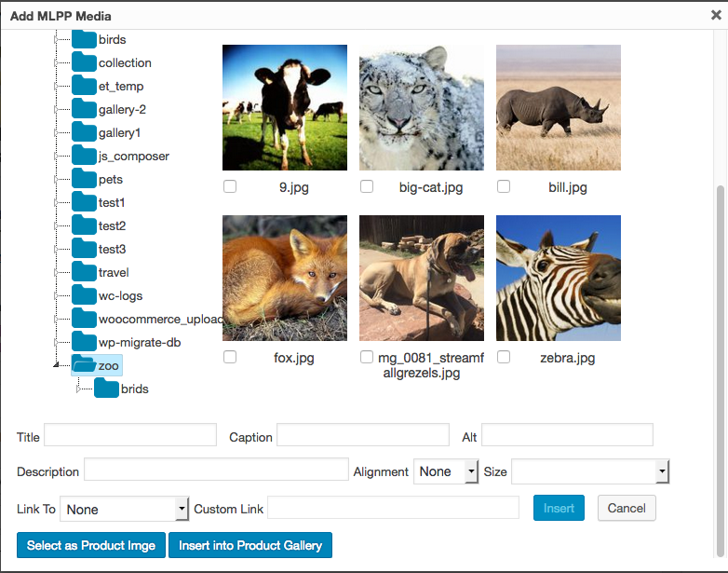
Task: Select the test2 folder in tree
Action: point(112,225)
